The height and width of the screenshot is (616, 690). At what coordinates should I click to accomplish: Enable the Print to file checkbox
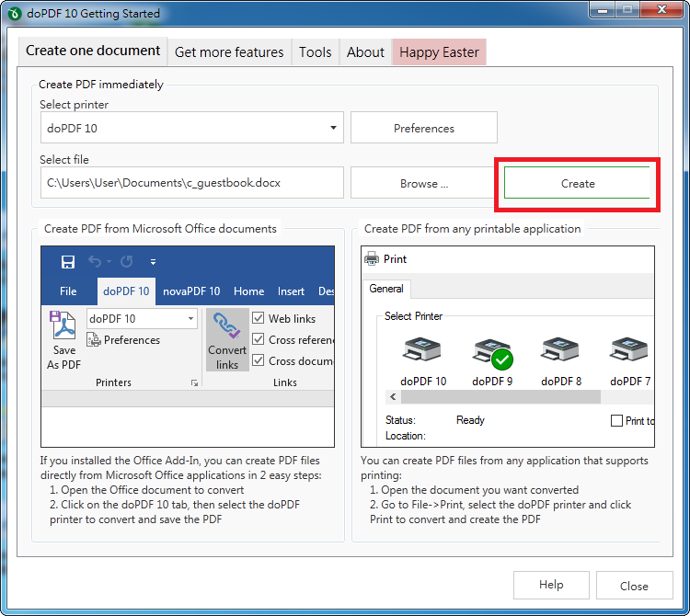pos(617,421)
